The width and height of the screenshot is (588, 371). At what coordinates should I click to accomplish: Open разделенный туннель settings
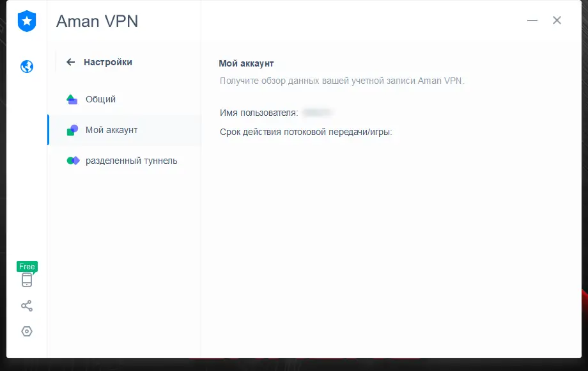coord(132,161)
